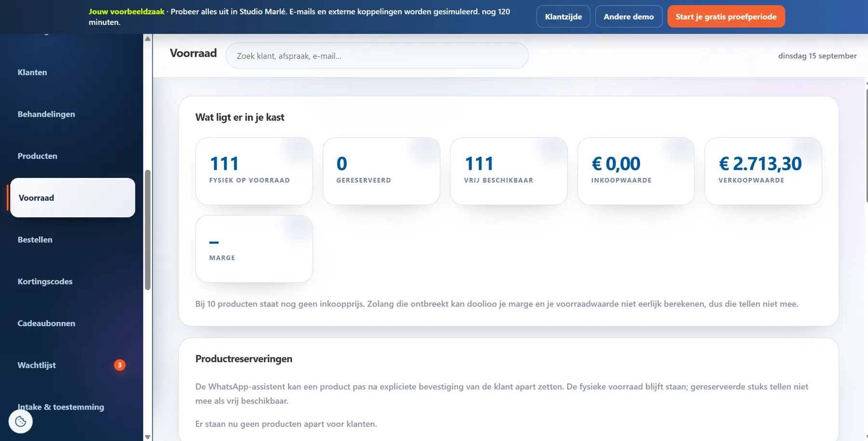Viewport: 868px width, 441px height.
Task: Click the sidebar scroll down arrow
Action: 148,437
